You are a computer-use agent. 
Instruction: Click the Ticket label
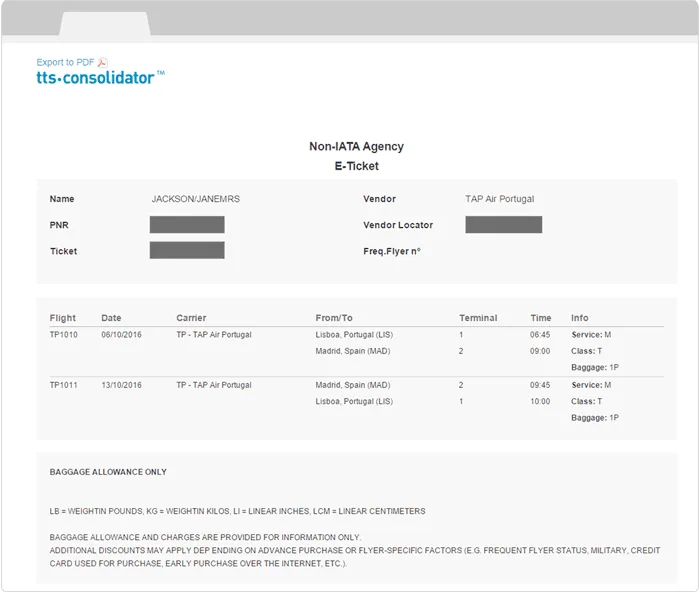pyautogui.click(x=63, y=251)
